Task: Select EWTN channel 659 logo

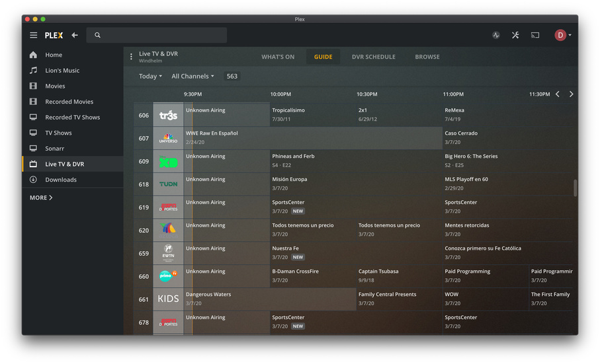Action: pyautogui.click(x=169, y=253)
